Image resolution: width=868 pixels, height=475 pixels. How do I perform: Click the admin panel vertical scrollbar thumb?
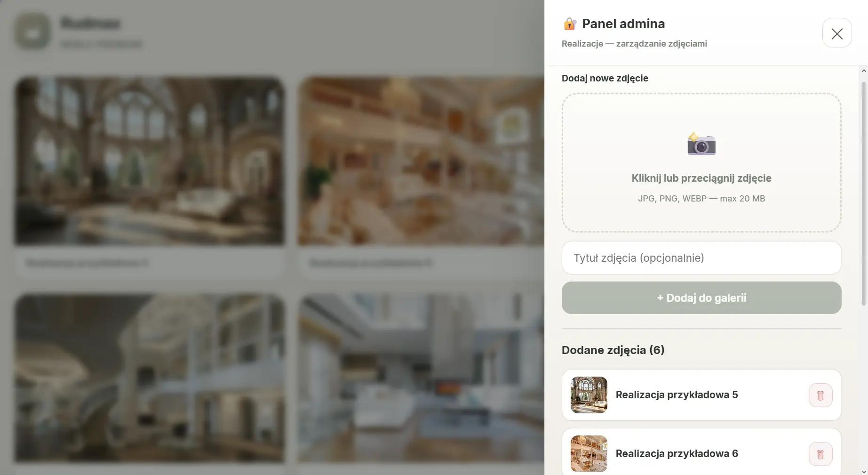coord(863,193)
